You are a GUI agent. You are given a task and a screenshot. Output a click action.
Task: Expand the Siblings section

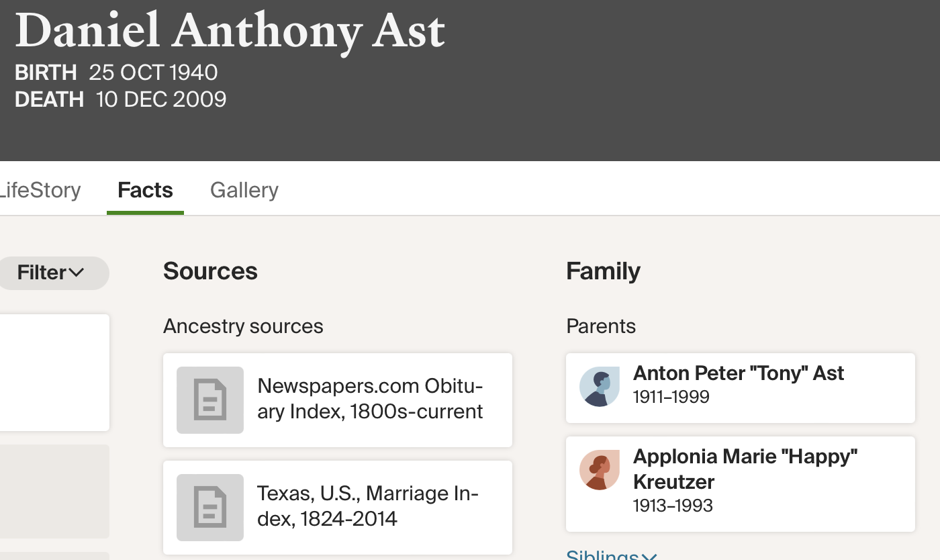[x=611, y=555]
